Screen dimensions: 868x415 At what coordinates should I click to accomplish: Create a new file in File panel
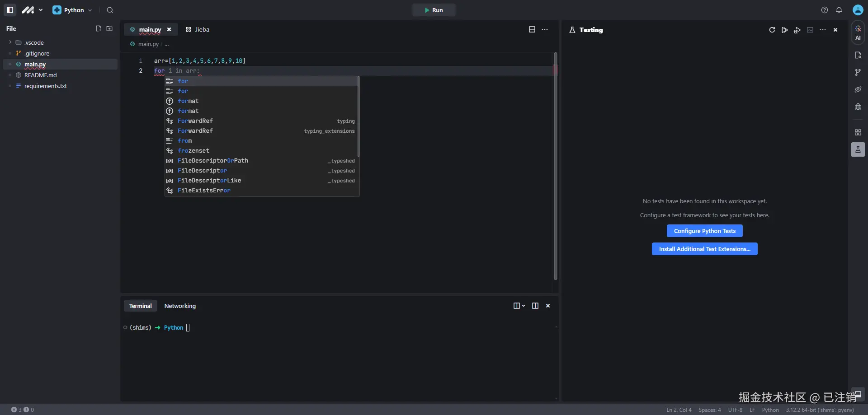[99, 28]
